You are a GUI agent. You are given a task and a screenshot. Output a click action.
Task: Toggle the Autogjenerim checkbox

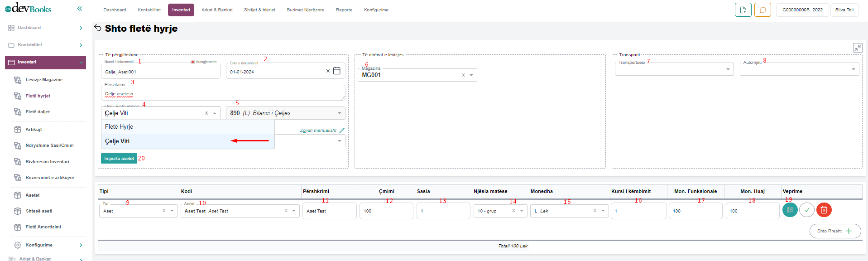[x=192, y=62]
